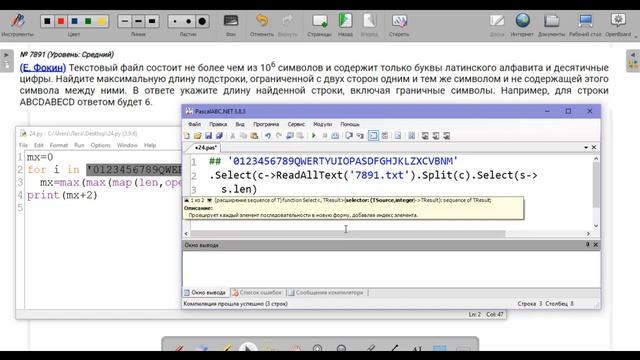The image size is (640, 360).
Task: Open the Run menu in the IDLE window
Action: (x=79, y=145)
